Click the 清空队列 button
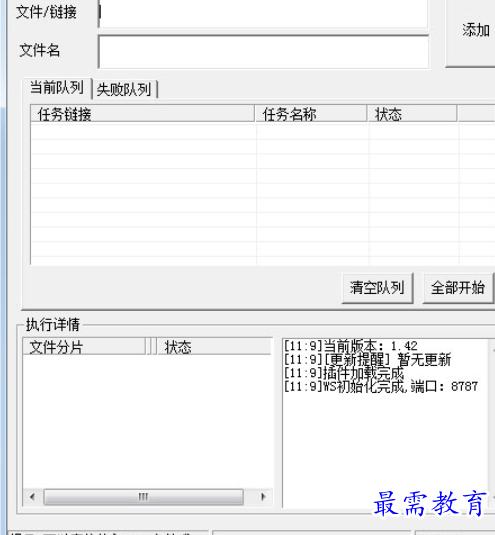Screen dimensions: 495x535 point(377,288)
